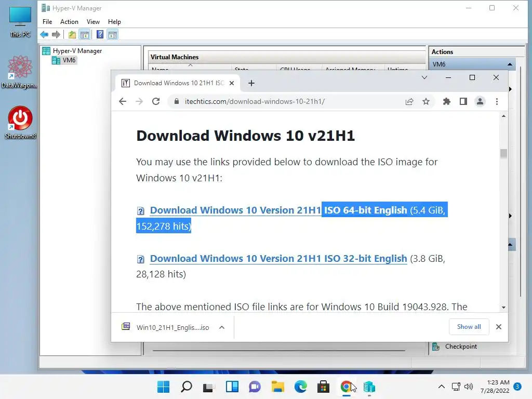Open Chrome profile avatar icon

tap(480, 101)
